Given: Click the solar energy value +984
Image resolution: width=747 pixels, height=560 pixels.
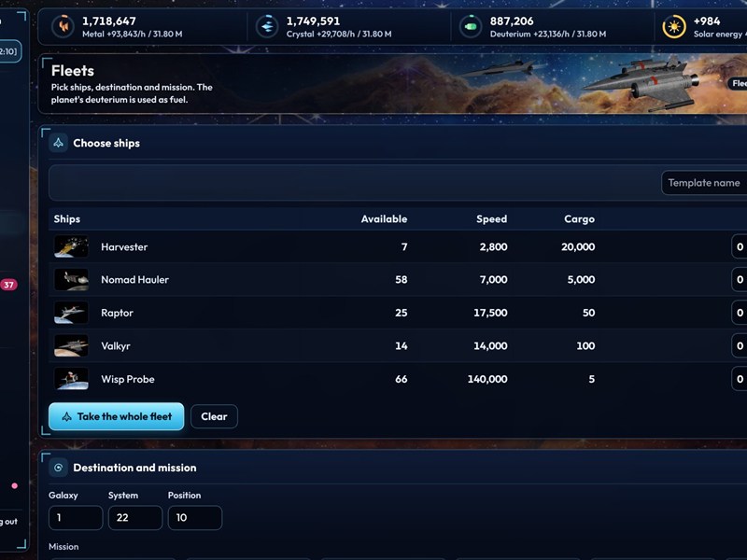Looking at the screenshot, I should pyautogui.click(x=707, y=21).
